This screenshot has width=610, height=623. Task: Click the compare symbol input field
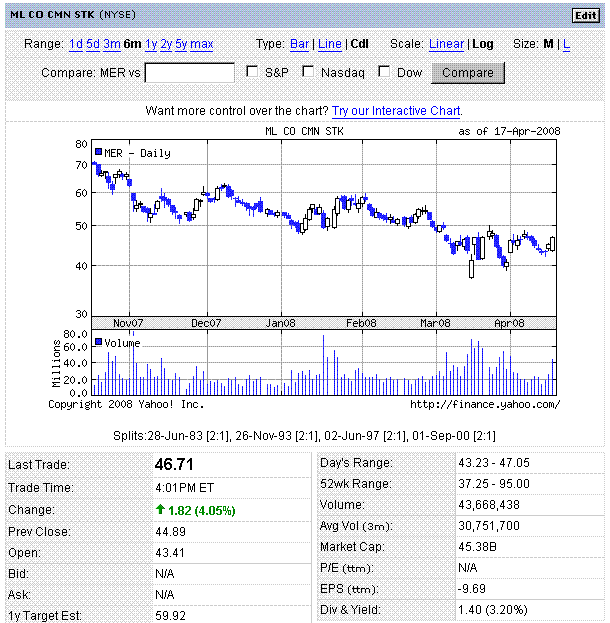point(190,73)
